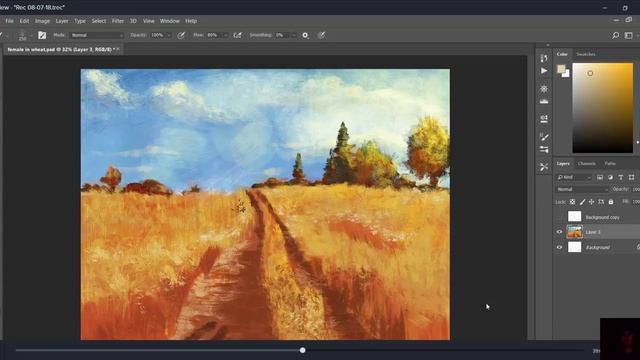Open the View menu
The height and width of the screenshot is (360, 640).
(x=149, y=21)
